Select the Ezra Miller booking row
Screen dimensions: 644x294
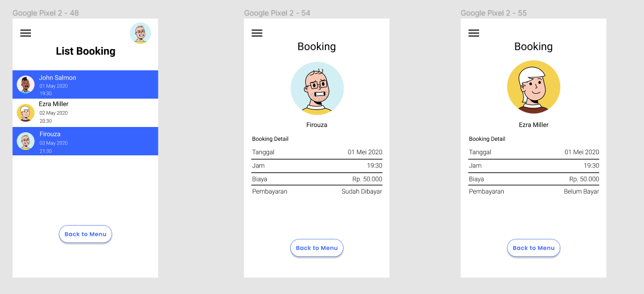(85, 113)
